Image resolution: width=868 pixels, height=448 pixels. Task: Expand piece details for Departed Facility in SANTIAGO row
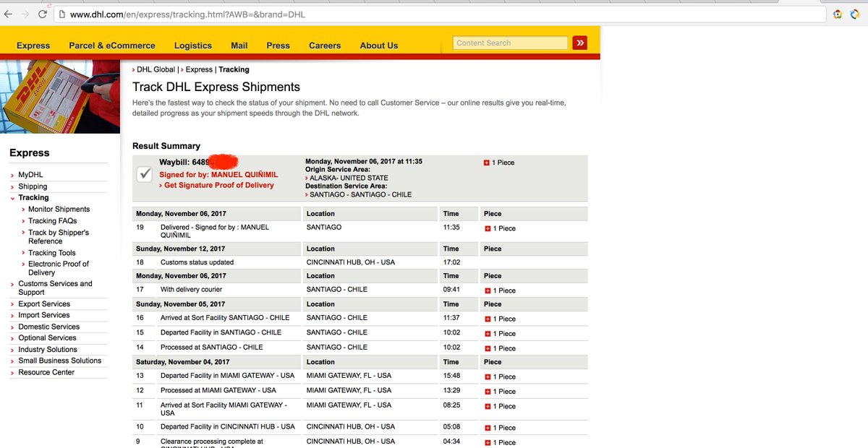click(x=487, y=334)
